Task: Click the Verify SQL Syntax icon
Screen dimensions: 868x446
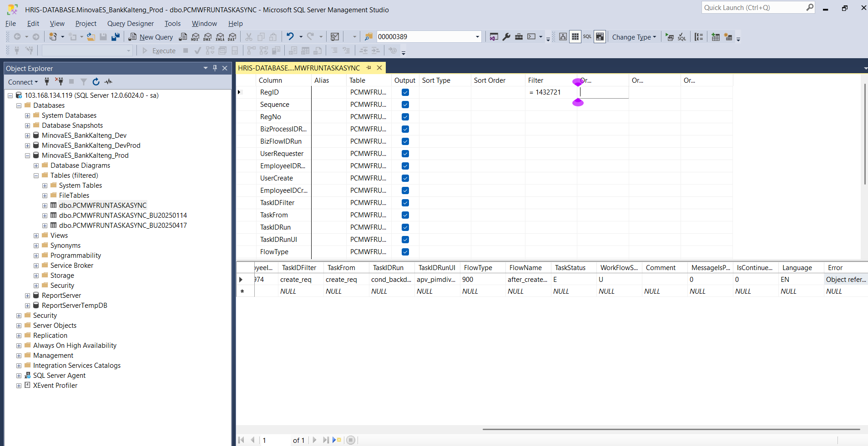Action: click(x=682, y=37)
